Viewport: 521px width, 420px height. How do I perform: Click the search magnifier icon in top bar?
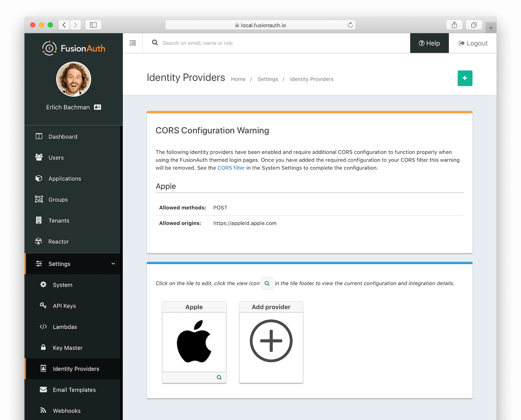pyautogui.click(x=155, y=43)
